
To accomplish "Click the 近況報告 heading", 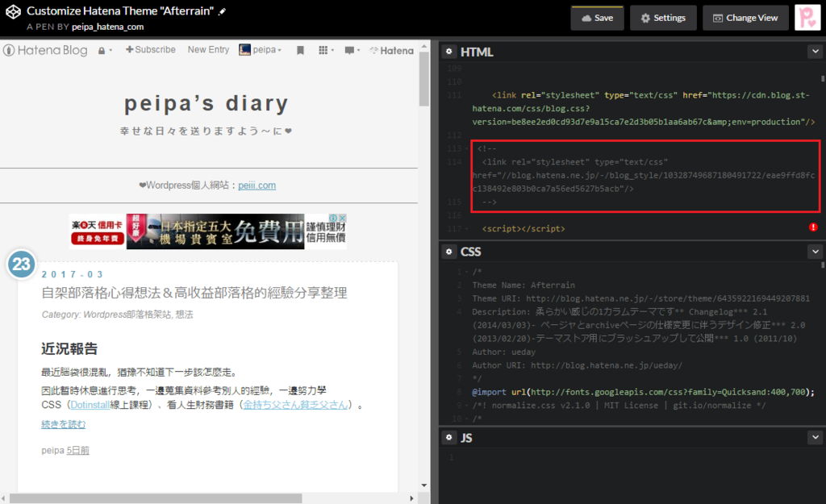I will tap(69, 348).
